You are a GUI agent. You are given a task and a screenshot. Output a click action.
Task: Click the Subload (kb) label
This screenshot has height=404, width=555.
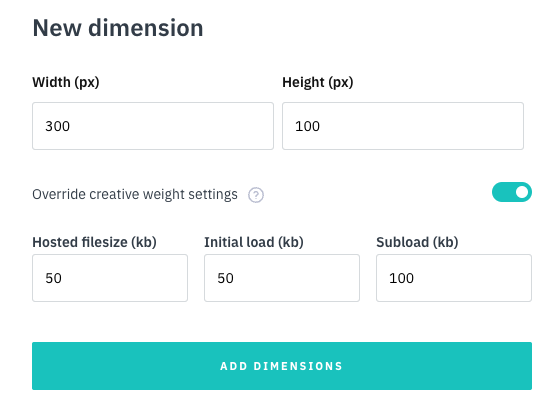tap(417, 243)
